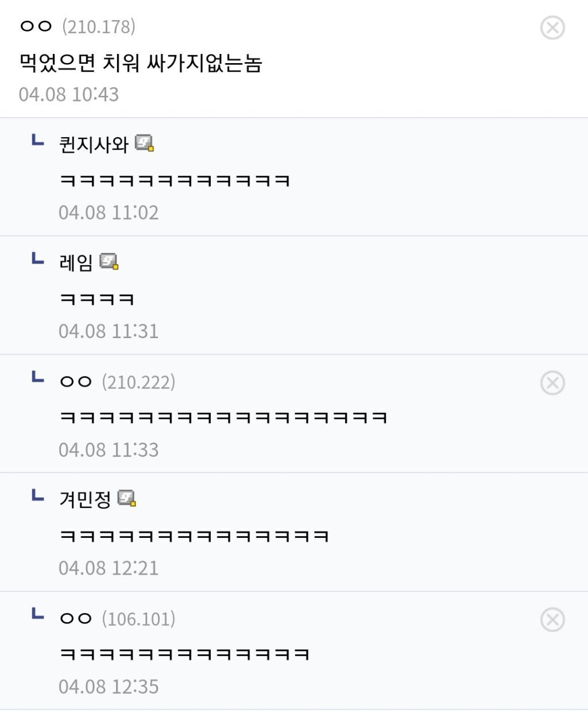The width and height of the screenshot is (588, 717).
Task: Select the nickname ㅇㅇ with IP 210.178
Action: (36, 26)
